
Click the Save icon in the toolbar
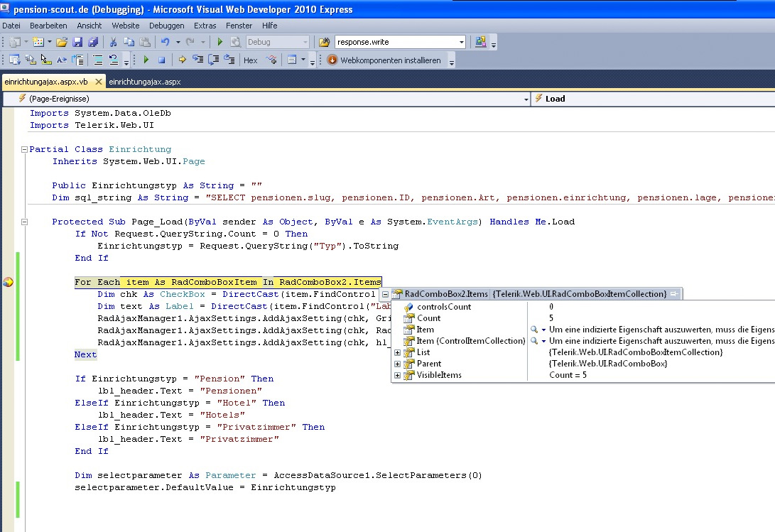(77, 43)
